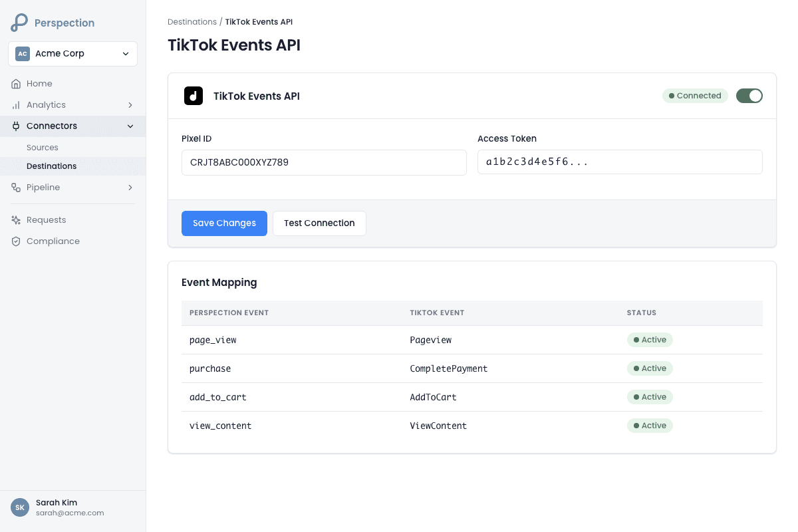Open the Pipeline menu item
Image resolution: width=798 pixels, height=532 pixels.
click(73, 188)
